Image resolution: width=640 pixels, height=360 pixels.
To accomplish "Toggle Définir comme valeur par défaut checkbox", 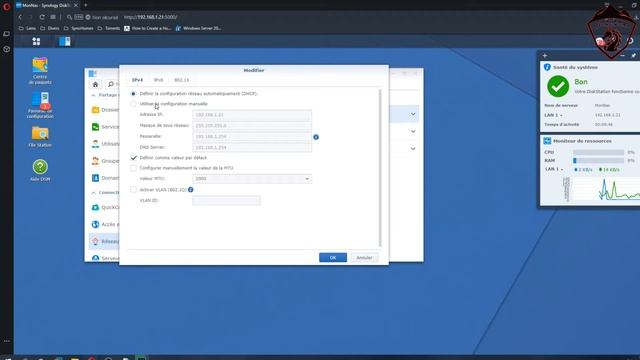I will [x=133, y=158].
